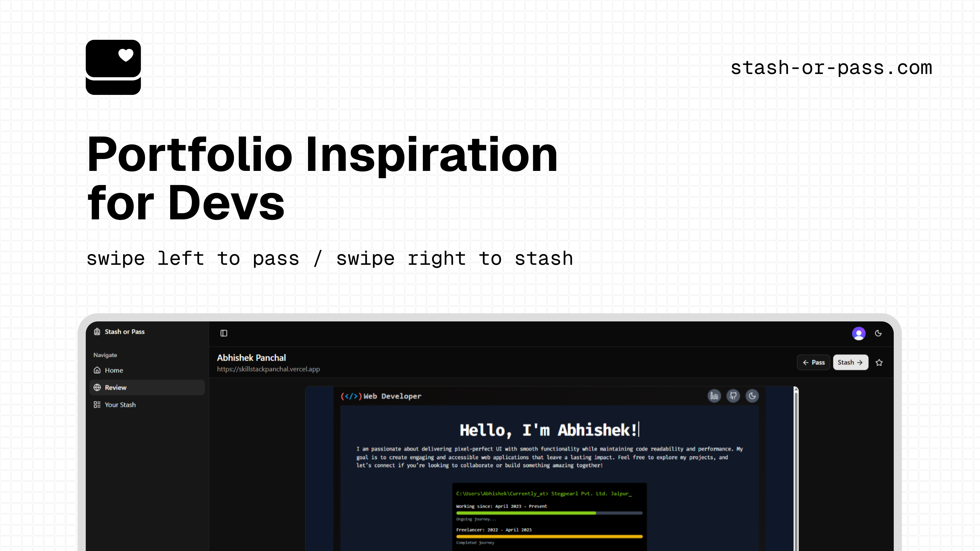980x551 pixels.
Task: Go to Home in the sidebar
Action: click(x=114, y=370)
